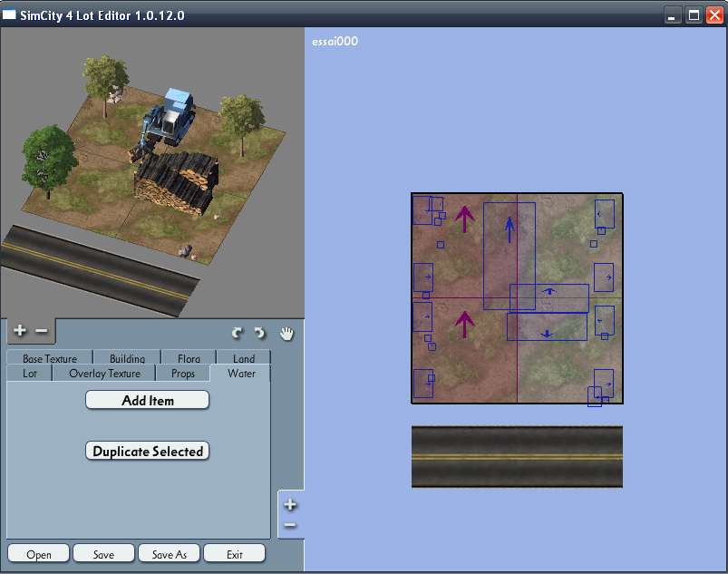Click the lot name essai000 label
The image size is (728, 574).
(x=335, y=42)
